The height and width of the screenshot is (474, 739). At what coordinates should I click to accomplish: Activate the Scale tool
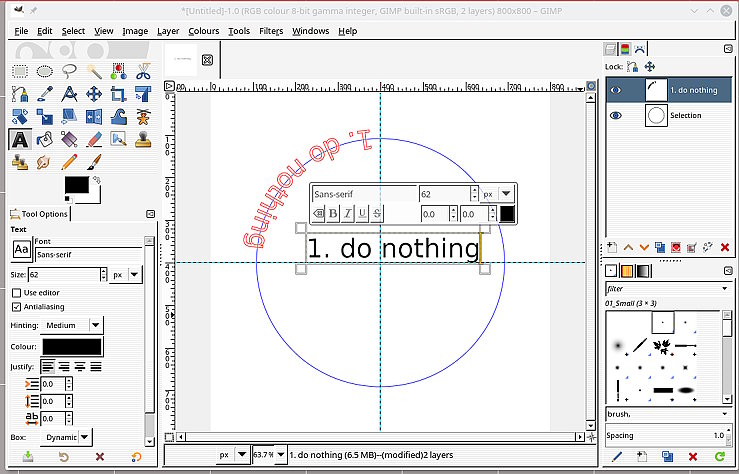(45, 117)
